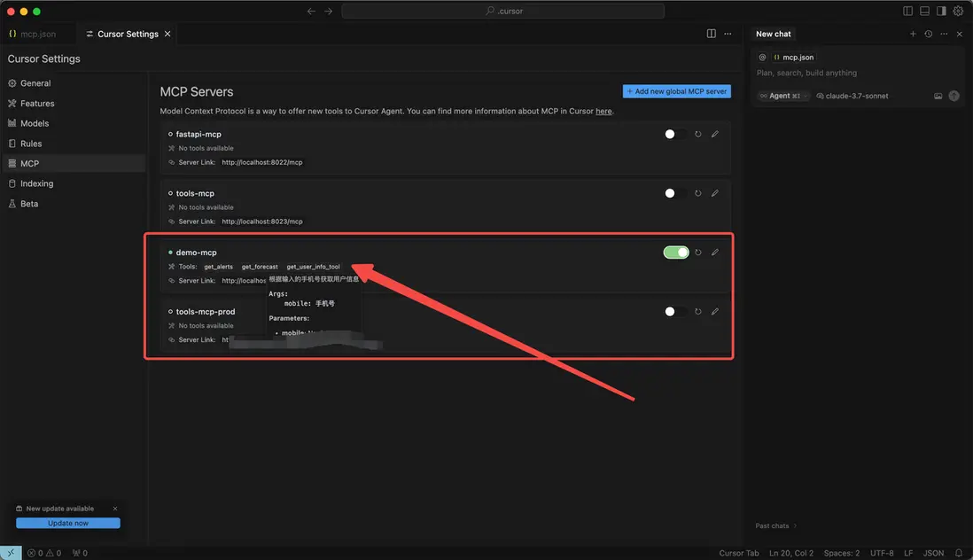Screen dimensions: 973x560
Task: Click Add new global MCP server button
Action: pos(677,91)
